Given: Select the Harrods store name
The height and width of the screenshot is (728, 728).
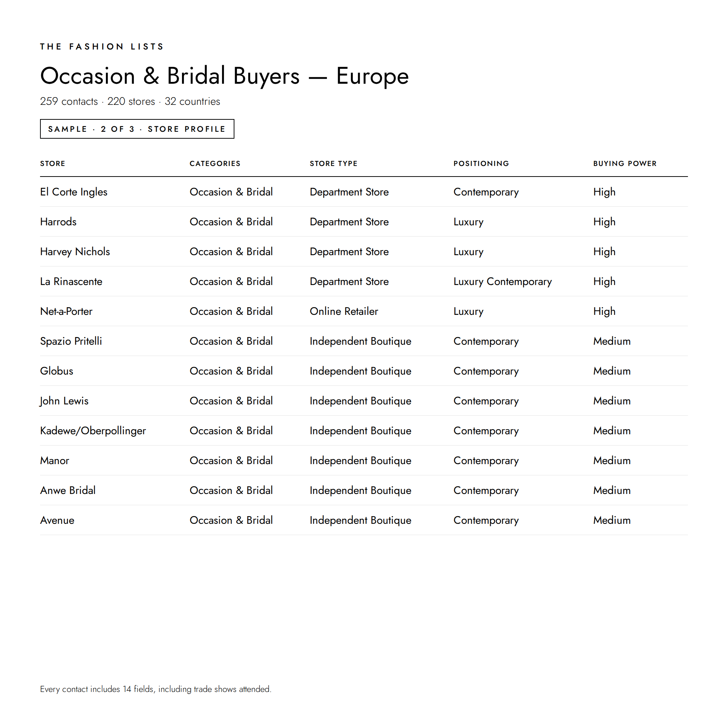Looking at the screenshot, I should click(x=58, y=222).
